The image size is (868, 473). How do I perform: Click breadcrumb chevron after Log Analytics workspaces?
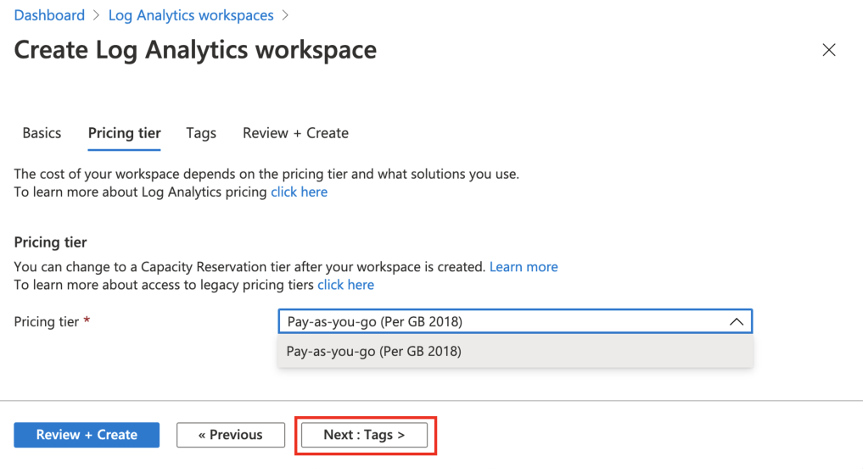(285, 16)
